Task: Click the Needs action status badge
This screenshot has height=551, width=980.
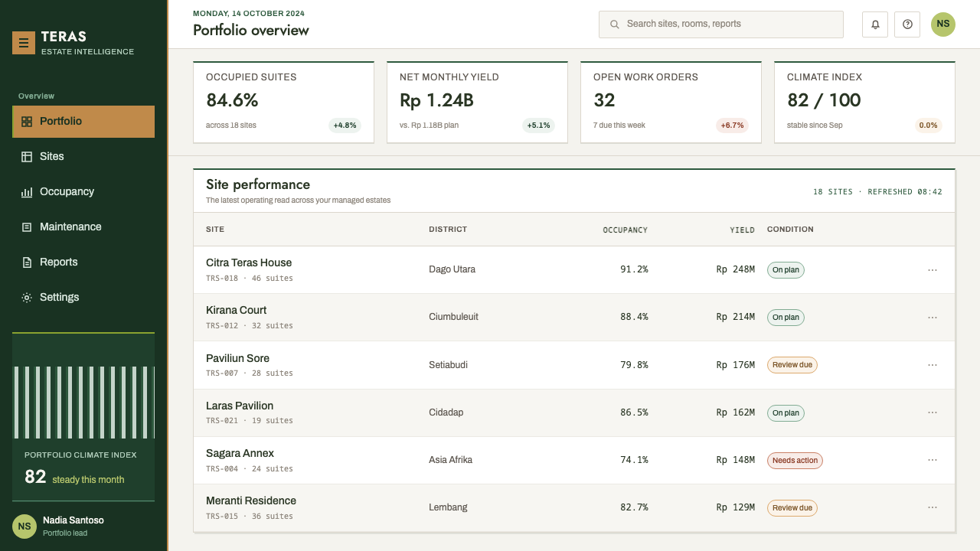Action: pos(795,461)
